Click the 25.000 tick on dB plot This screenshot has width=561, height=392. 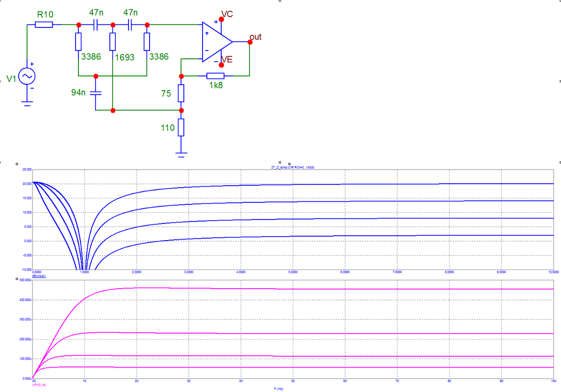click(x=27, y=170)
